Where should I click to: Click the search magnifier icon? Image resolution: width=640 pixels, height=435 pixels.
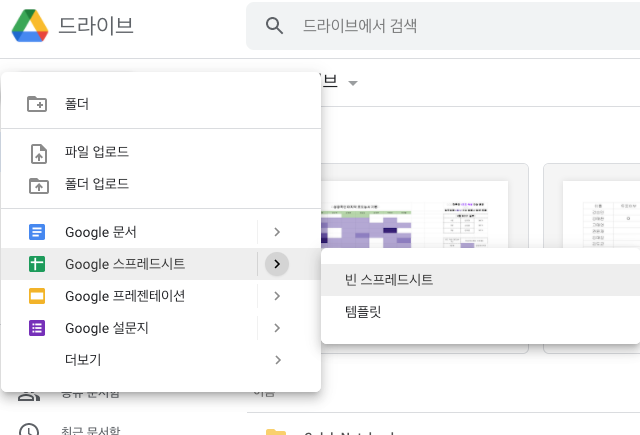274,26
